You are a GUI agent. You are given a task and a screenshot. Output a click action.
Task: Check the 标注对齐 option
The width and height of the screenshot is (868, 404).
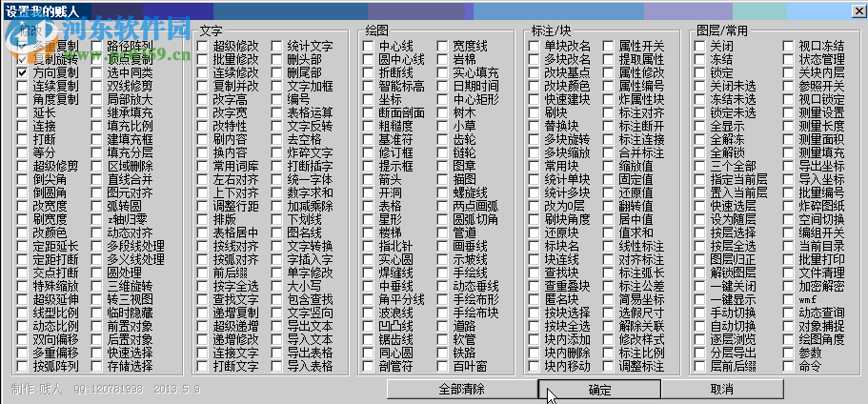pos(608,112)
